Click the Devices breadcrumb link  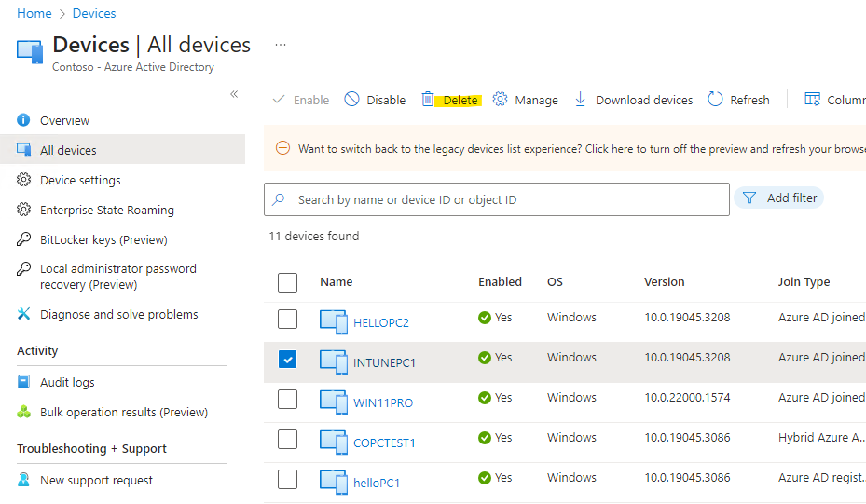[94, 13]
